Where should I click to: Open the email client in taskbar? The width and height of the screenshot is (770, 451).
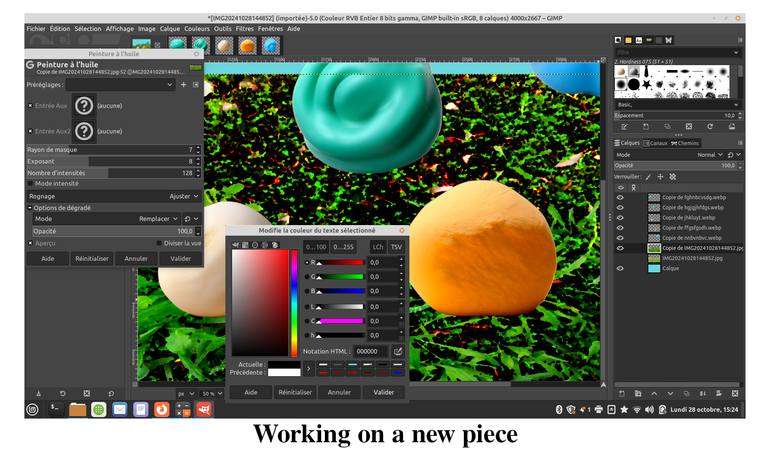pos(120,409)
